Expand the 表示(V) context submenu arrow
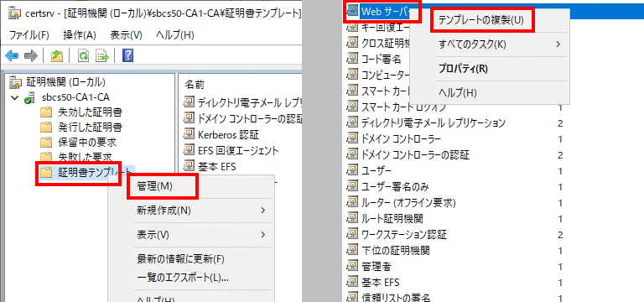This screenshot has width=644, height=302. pos(262,235)
